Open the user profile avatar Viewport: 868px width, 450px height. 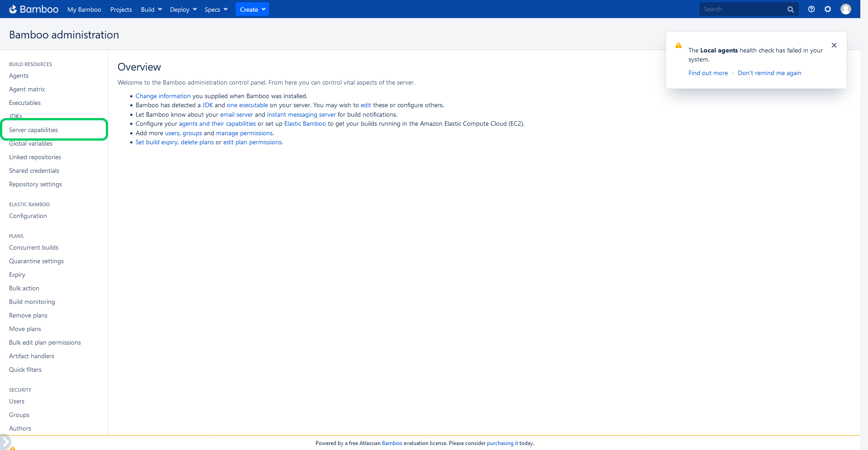tap(846, 9)
